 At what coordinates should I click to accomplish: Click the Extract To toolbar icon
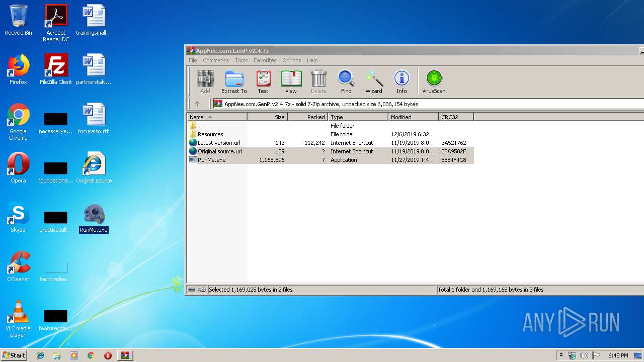pyautogui.click(x=234, y=82)
